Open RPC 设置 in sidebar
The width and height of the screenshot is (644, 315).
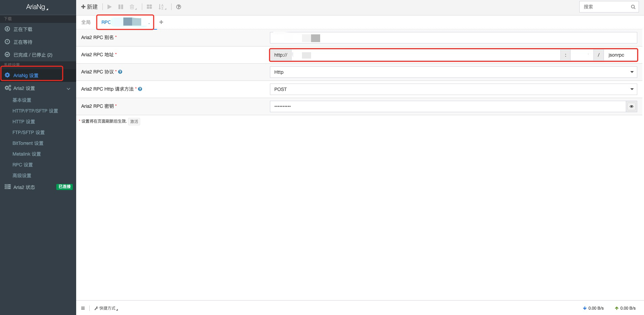(23, 165)
